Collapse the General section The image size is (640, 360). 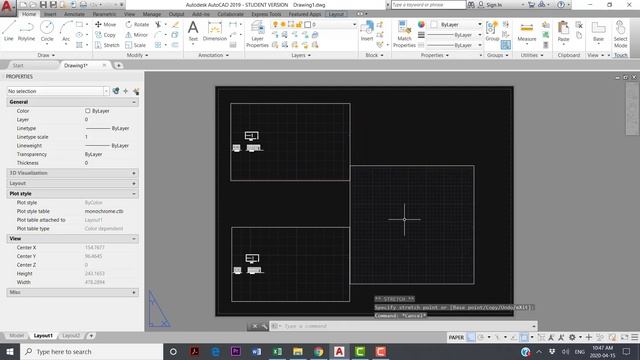(x=134, y=102)
